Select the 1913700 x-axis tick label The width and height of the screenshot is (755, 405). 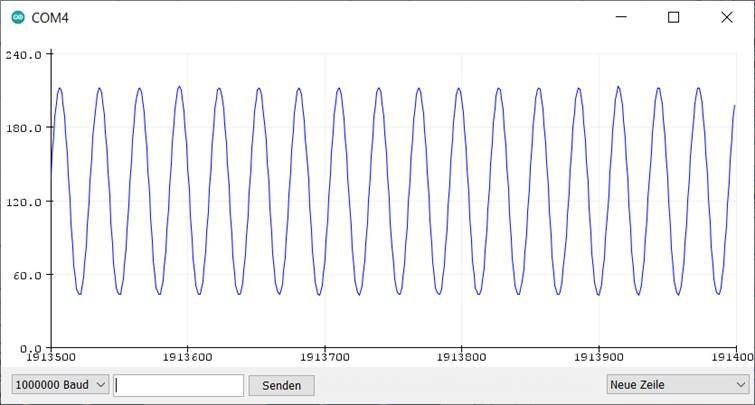pyautogui.click(x=324, y=356)
